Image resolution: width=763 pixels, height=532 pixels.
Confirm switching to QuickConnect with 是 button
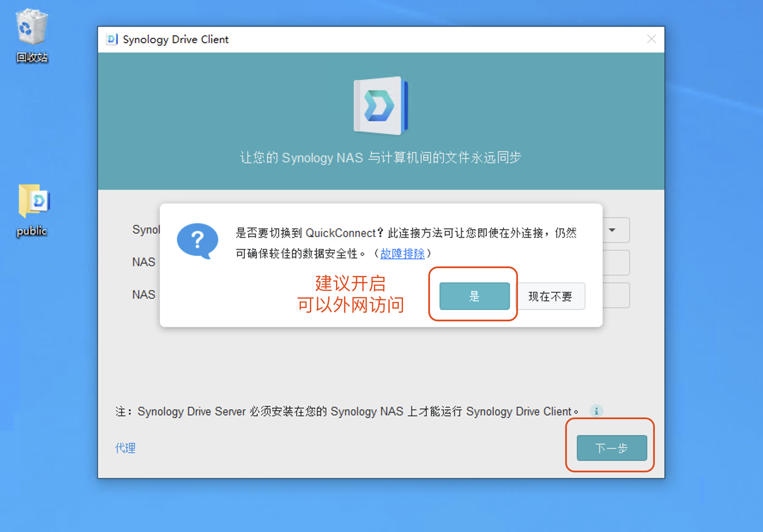475,296
